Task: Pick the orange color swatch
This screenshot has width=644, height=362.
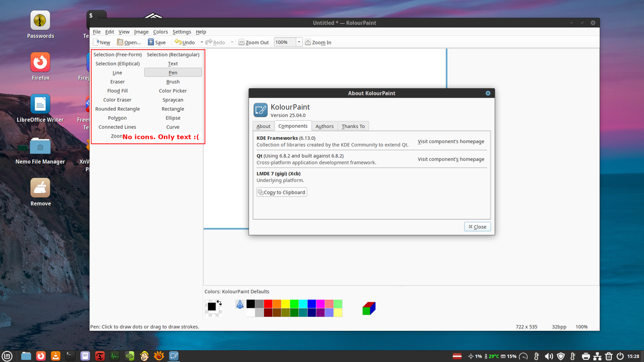Action: (277, 304)
